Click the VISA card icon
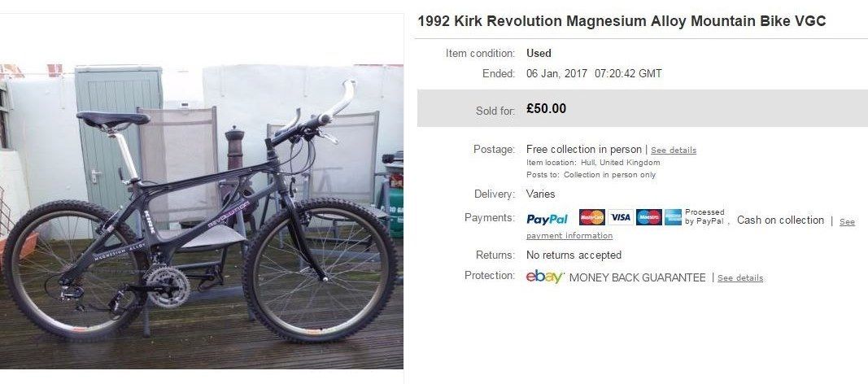Image resolution: width=868 pixels, height=384 pixels. pyautogui.click(x=620, y=217)
